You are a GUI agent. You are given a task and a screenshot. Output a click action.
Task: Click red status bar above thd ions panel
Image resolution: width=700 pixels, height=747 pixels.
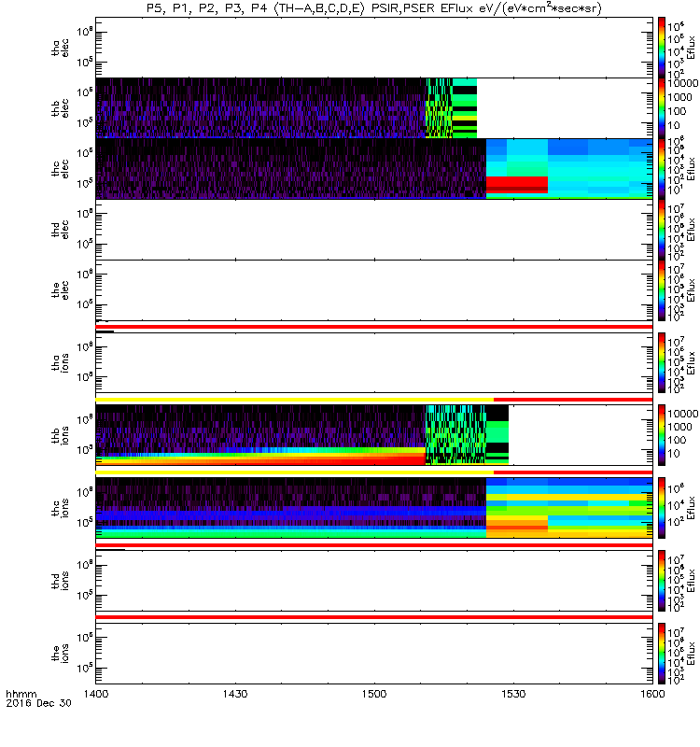click(x=374, y=545)
